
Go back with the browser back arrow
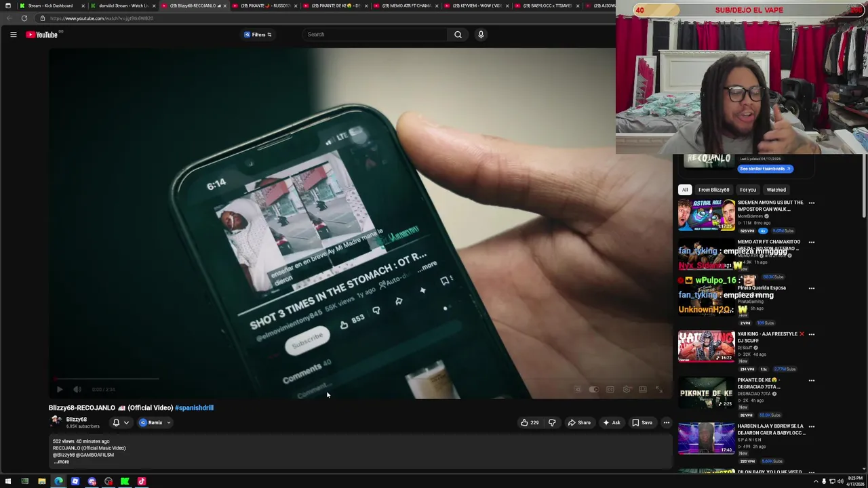click(x=9, y=18)
